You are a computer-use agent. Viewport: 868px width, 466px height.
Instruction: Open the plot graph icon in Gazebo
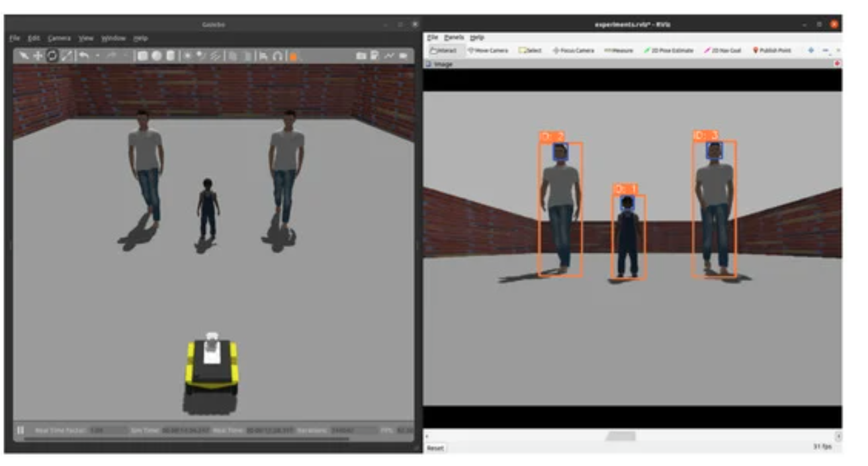(389, 56)
